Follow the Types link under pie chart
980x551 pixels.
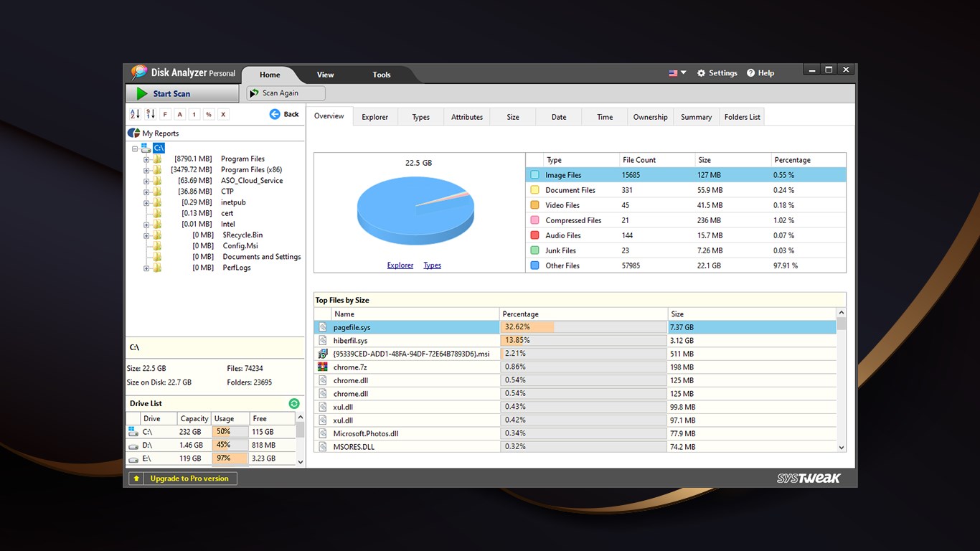pos(432,265)
